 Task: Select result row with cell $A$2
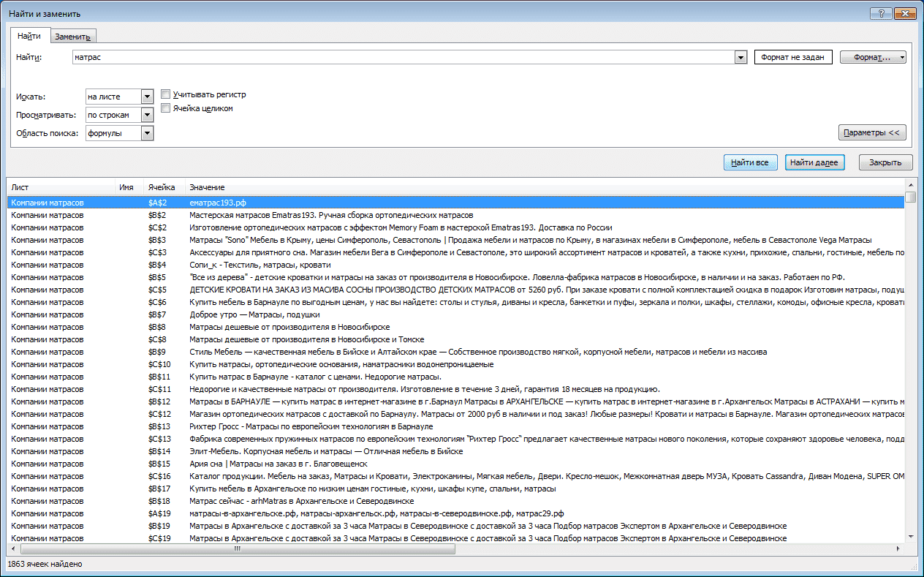click(455, 203)
